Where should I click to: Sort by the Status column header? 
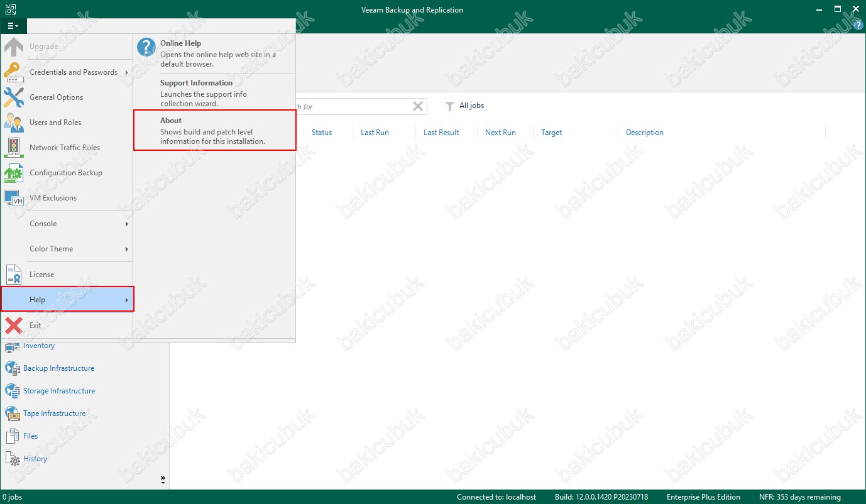[x=322, y=133]
